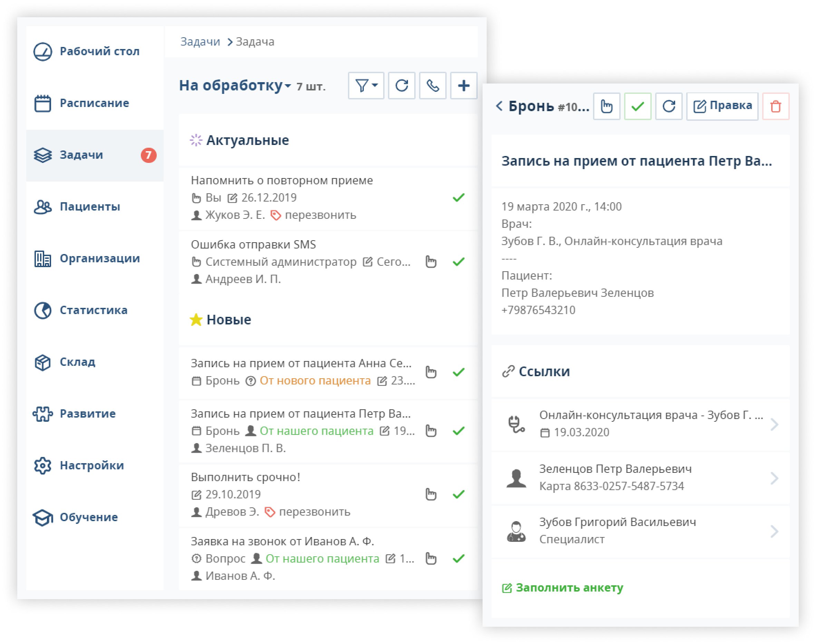
Task: Expand the 'Онлайн-консультация врача - Зубов' link
Action: coord(775,424)
